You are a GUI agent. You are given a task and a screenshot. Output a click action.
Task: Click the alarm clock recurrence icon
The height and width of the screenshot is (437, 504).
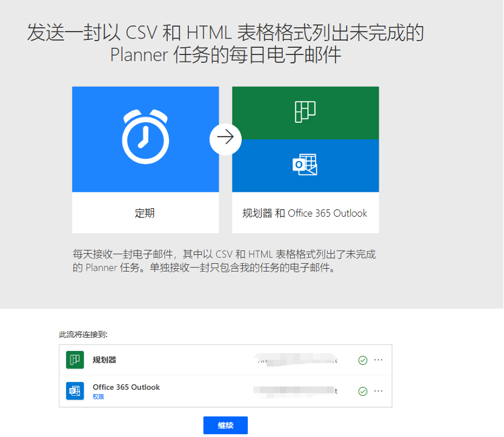point(145,136)
